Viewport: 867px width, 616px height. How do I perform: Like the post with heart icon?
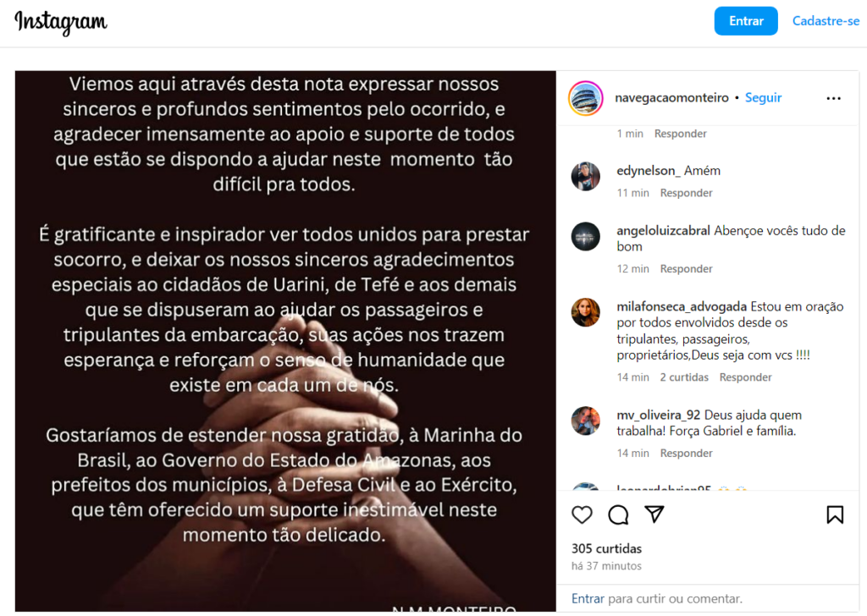click(x=582, y=514)
